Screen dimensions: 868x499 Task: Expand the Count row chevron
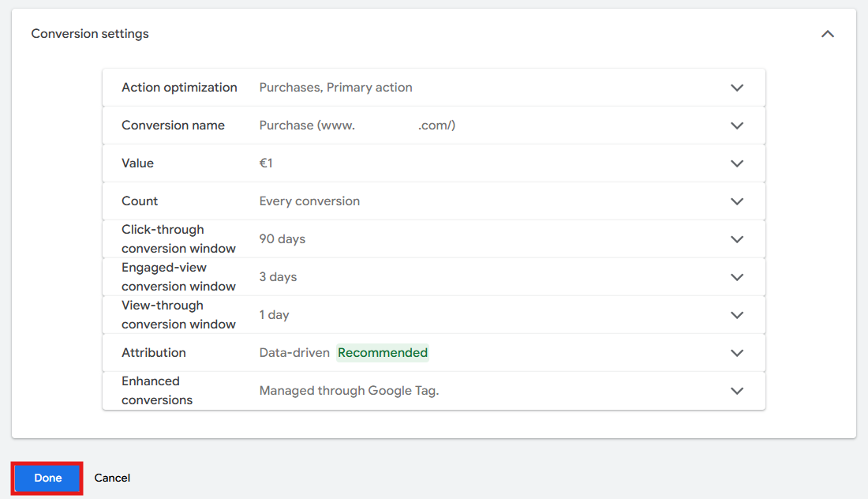[737, 201]
